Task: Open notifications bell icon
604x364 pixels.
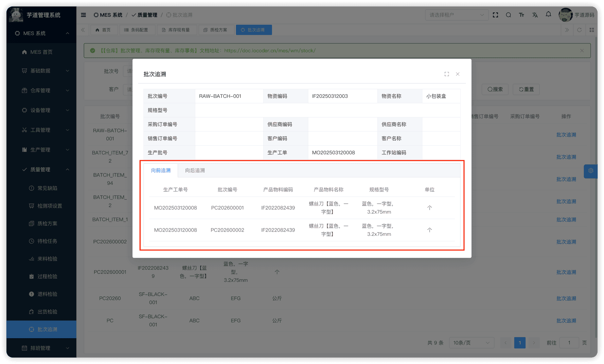Action: coord(548,14)
